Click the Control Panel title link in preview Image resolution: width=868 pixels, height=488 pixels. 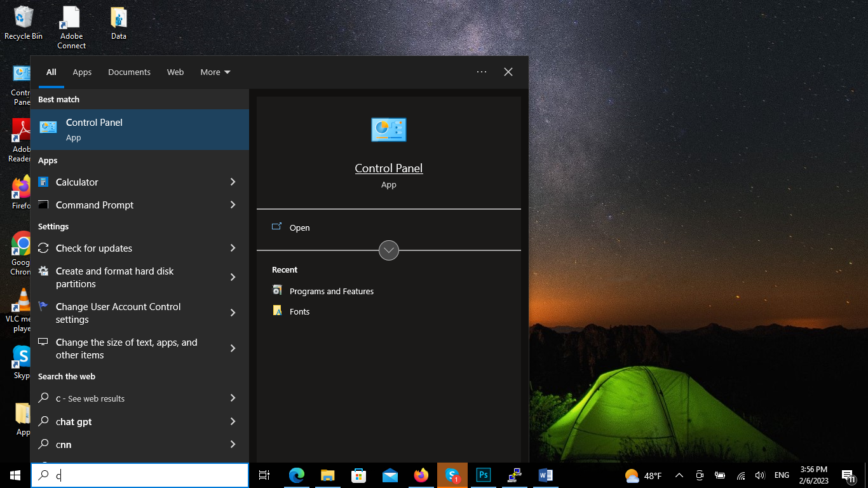click(x=389, y=168)
